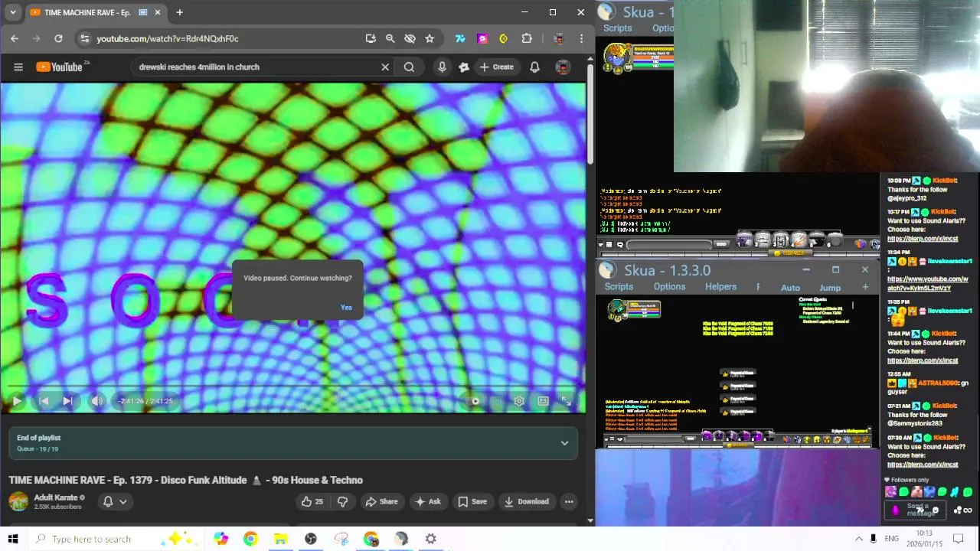Open the YouTube hamburger guide menu
The width and height of the screenshot is (980, 551).
tap(18, 67)
